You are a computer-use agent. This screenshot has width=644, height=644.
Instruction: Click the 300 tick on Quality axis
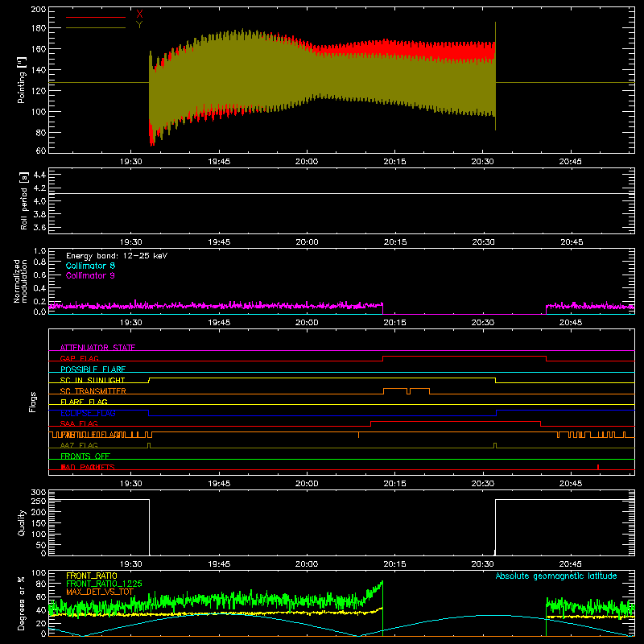[38, 493]
